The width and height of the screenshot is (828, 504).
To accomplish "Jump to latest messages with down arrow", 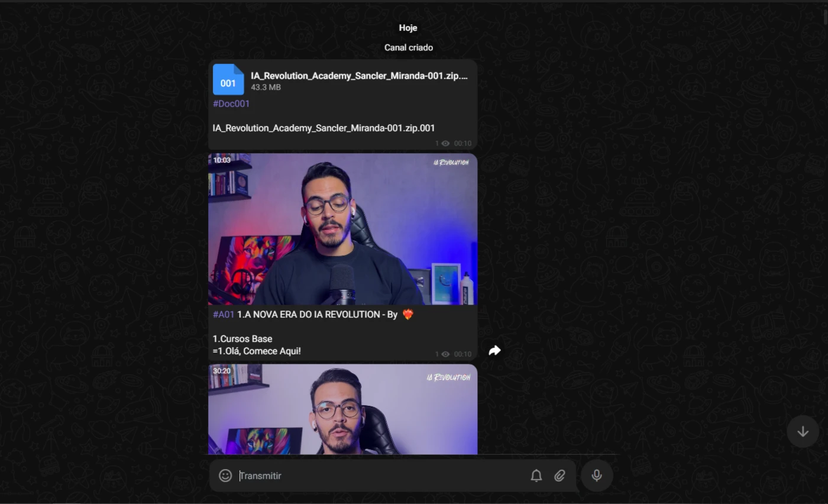I will point(803,432).
